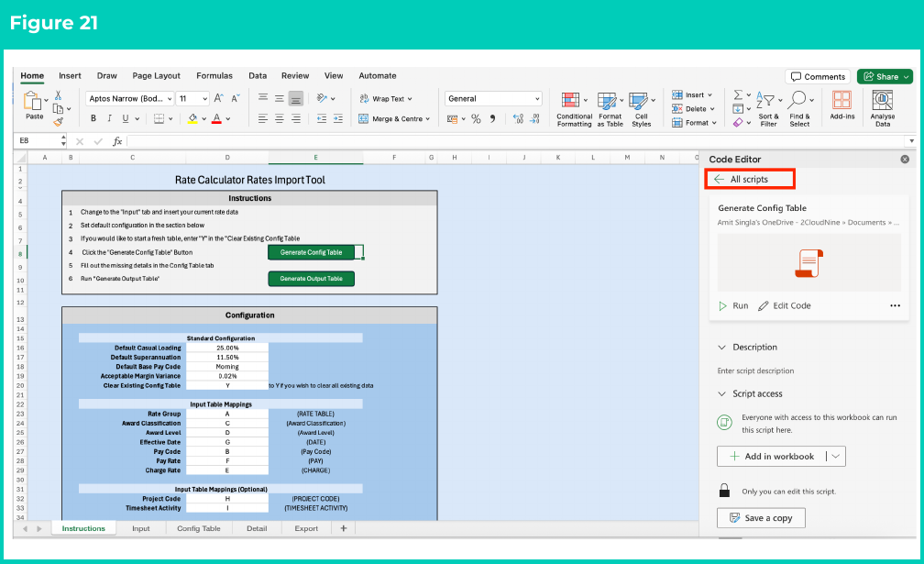Click the Generate Output Table button
The width and height of the screenshot is (924, 564).
click(x=311, y=279)
